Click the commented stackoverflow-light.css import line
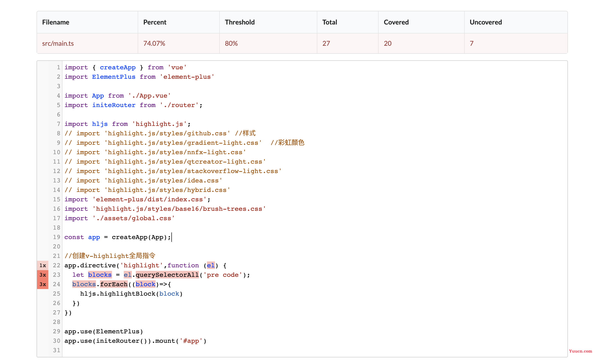Image resolution: width=595 pixels, height=364 pixels. click(x=173, y=171)
